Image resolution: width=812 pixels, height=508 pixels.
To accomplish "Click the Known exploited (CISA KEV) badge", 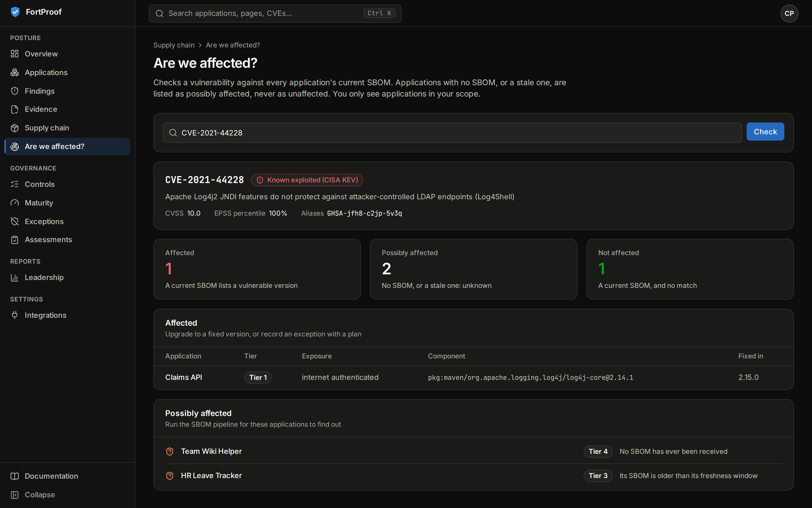I will click(307, 180).
